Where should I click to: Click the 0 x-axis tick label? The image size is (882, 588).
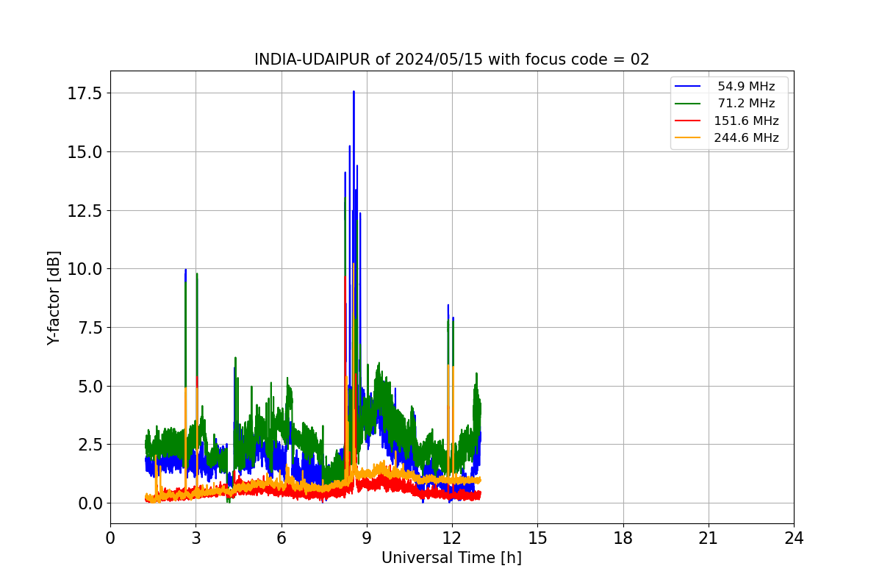[110, 538]
